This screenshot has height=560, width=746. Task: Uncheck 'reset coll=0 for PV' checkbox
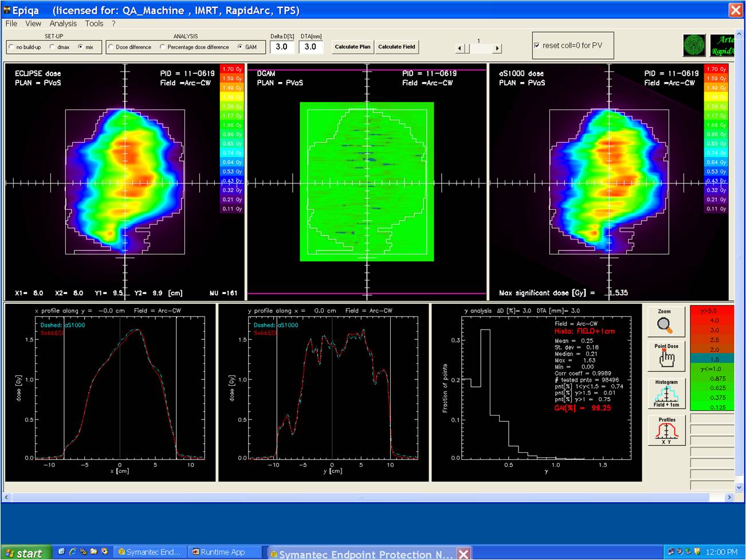(x=537, y=46)
